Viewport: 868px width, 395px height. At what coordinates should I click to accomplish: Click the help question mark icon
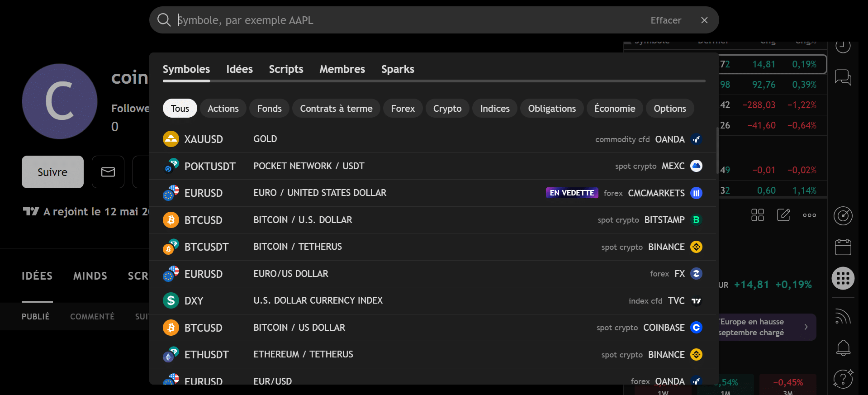(843, 379)
